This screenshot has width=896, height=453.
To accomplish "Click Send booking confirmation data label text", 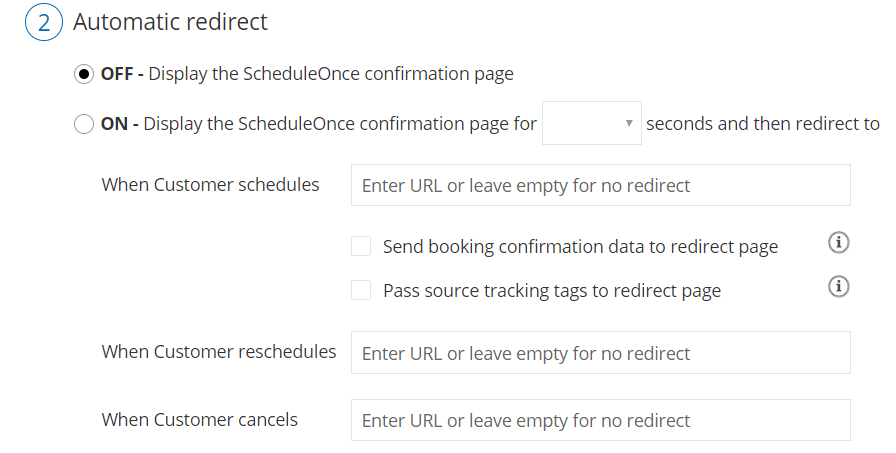I will point(581,247).
